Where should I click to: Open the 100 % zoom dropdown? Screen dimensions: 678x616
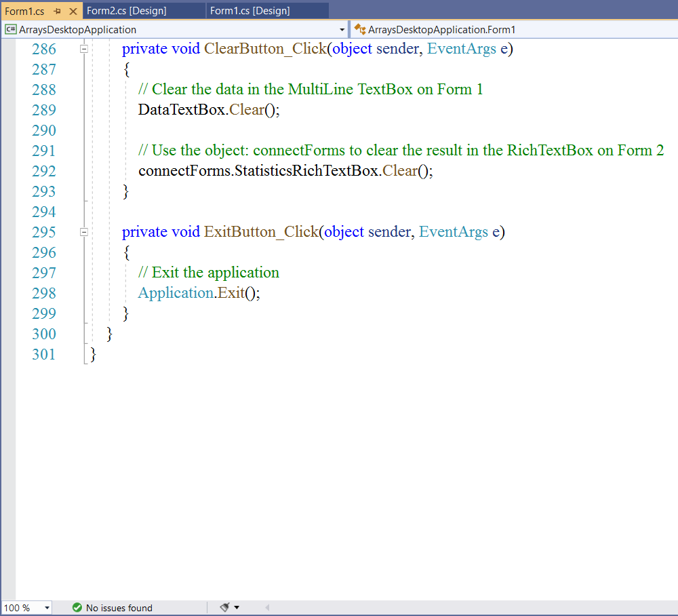click(47, 608)
